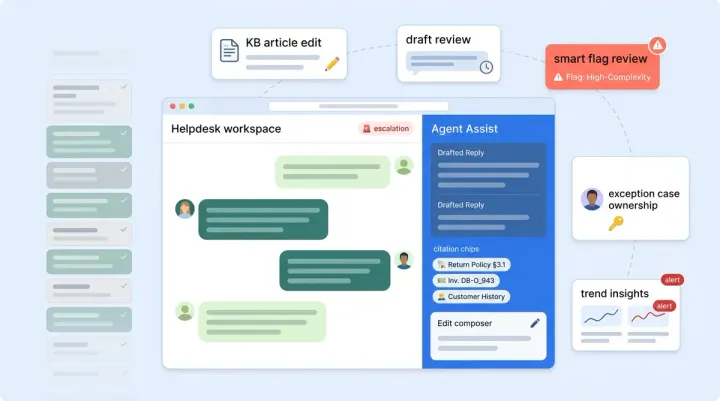Open the Inv. DB-O_943 citation chip
The height and width of the screenshot is (401, 720).
(x=466, y=281)
